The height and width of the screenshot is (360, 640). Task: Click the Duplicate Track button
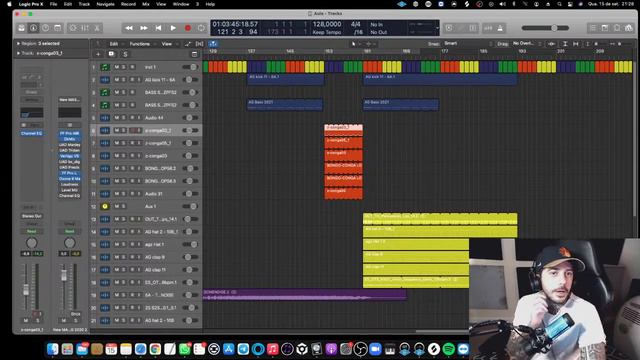[111, 54]
